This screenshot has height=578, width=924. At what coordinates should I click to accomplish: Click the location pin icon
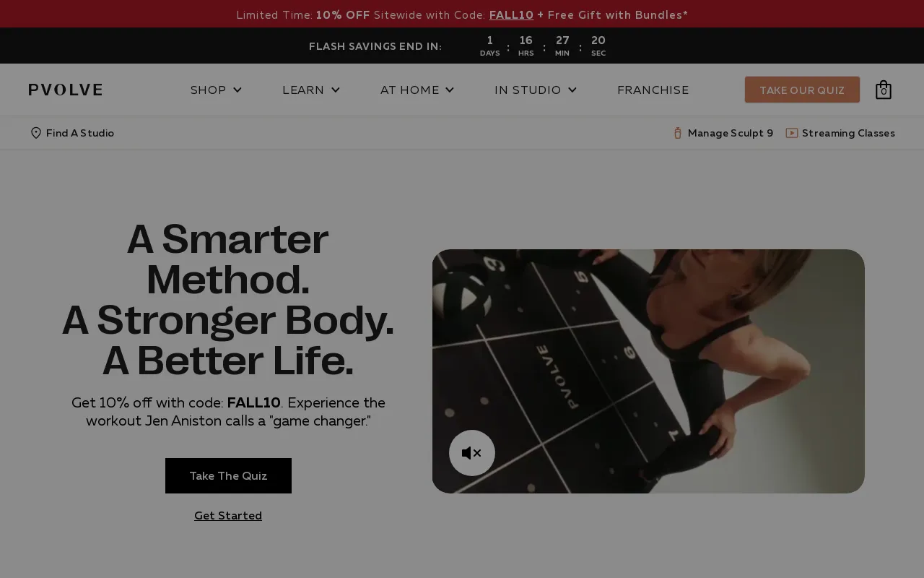click(x=36, y=133)
